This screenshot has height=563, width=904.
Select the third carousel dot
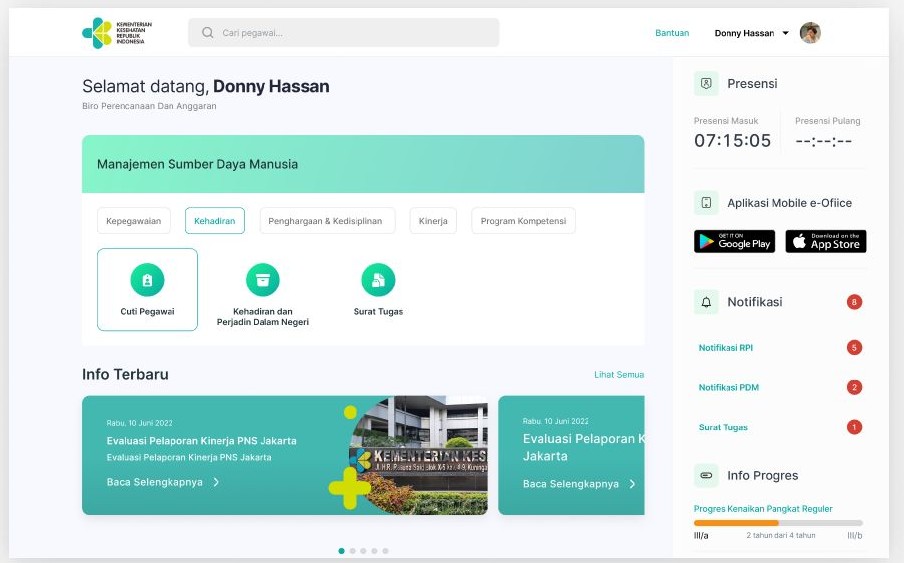coord(363,551)
